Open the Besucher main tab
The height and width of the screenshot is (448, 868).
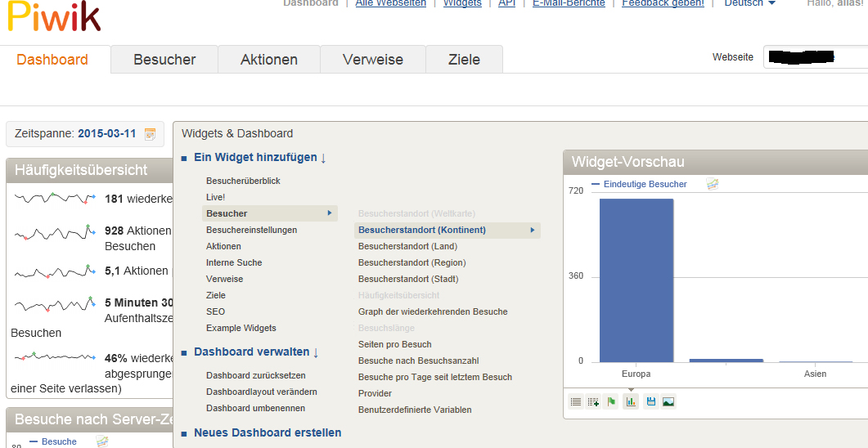(164, 59)
